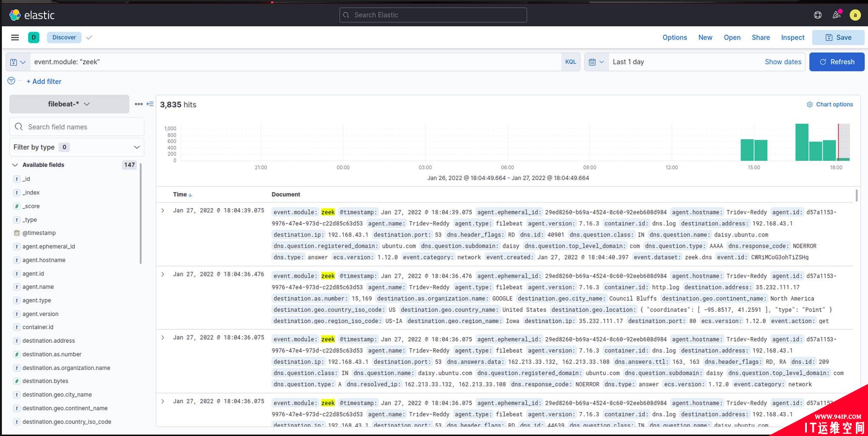868x436 pixels.
Task: Click the tallest histogram bar near 17:00
Action: coord(802,142)
